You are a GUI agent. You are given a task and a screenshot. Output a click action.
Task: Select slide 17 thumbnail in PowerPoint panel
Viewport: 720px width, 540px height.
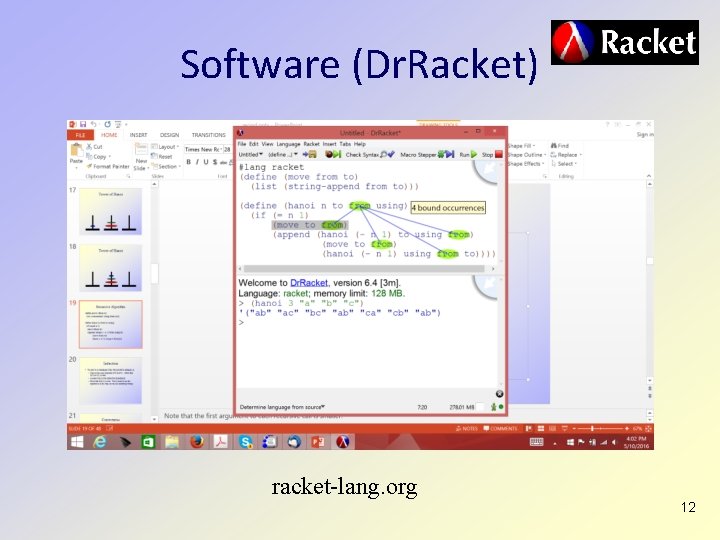click(x=110, y=211)
